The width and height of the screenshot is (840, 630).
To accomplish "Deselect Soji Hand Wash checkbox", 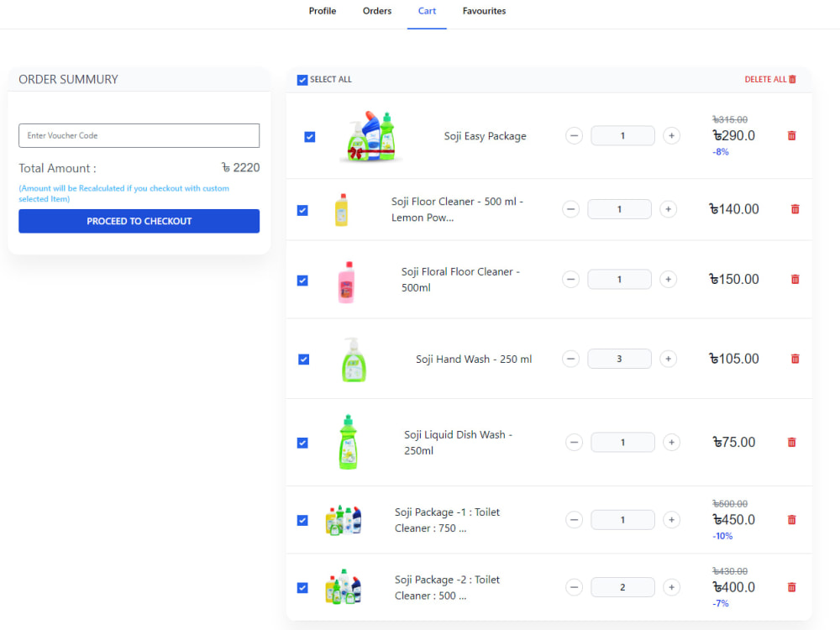I will (304, 359).
